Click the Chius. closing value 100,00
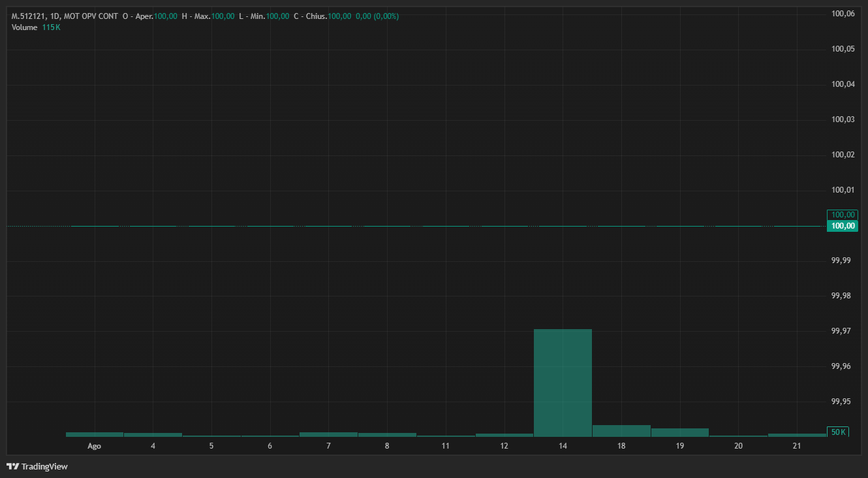 339,16
